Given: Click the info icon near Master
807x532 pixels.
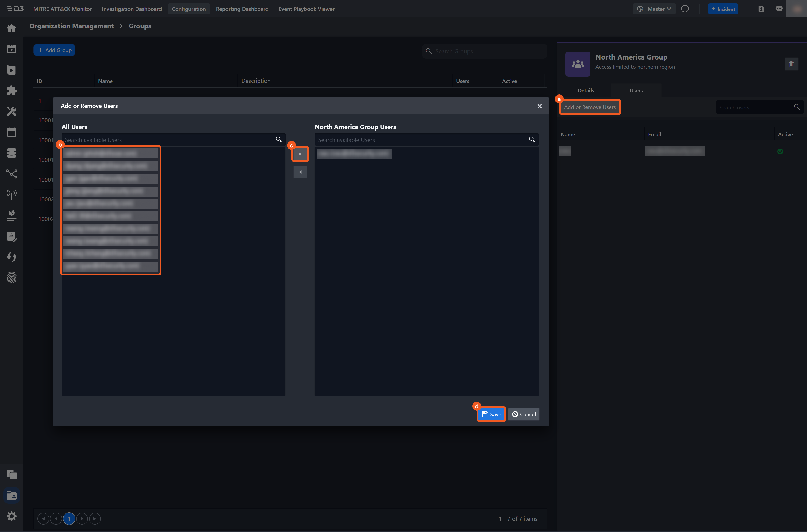Looking at the screenshot, I should click(x=685, y=9).
